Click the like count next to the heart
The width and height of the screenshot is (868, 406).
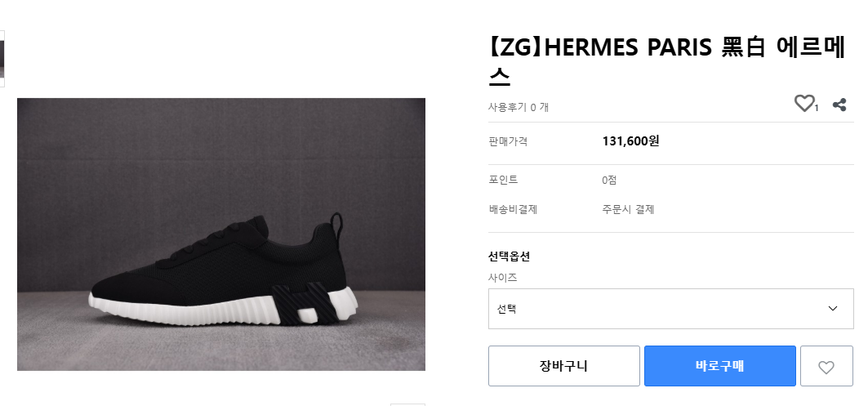[x=817, y=108]
